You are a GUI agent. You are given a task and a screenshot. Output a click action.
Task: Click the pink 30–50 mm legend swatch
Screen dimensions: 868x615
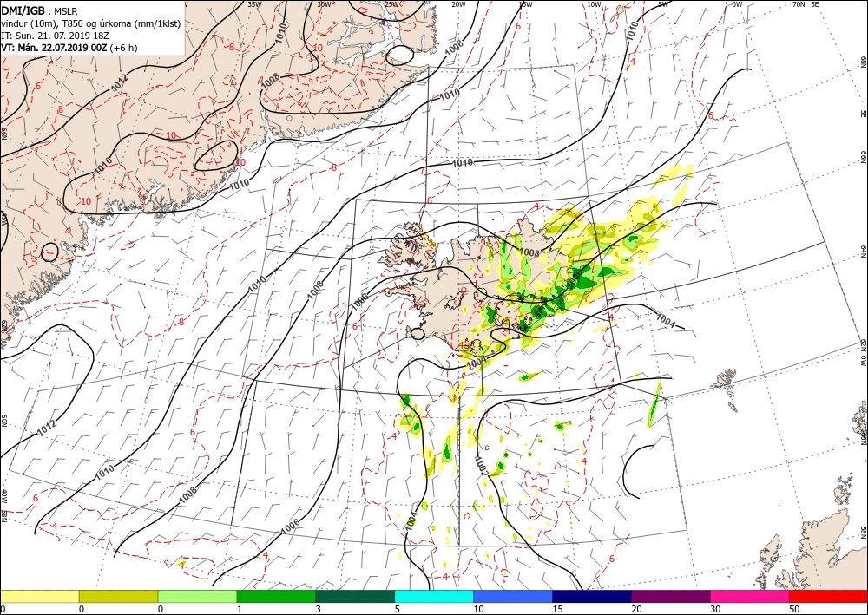tap(750, 597)
